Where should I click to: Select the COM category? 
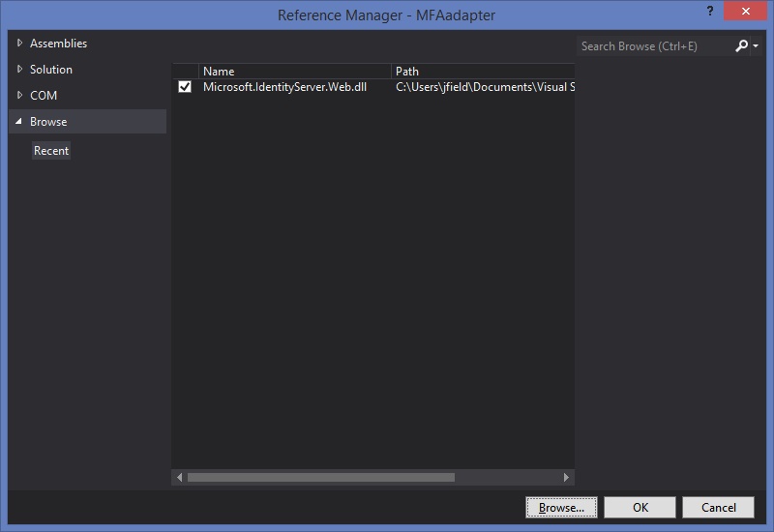click(44, 96)
